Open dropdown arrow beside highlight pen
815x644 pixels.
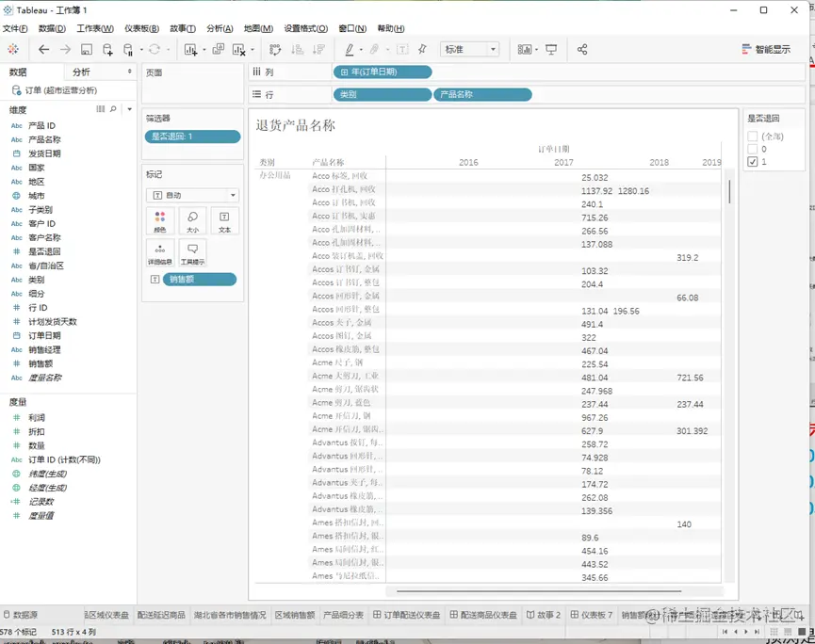pyautogui.click(x=361, y=50)
